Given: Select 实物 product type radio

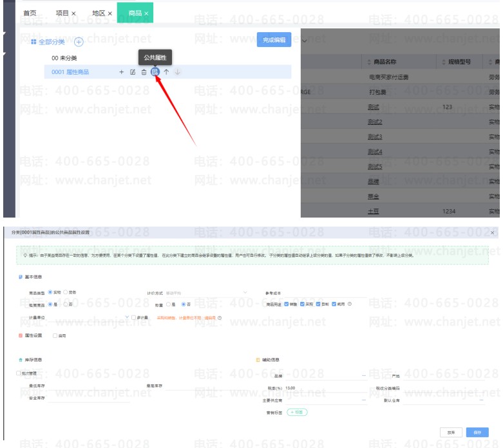Looking at the screenshot, I should (x=50, y=292).
